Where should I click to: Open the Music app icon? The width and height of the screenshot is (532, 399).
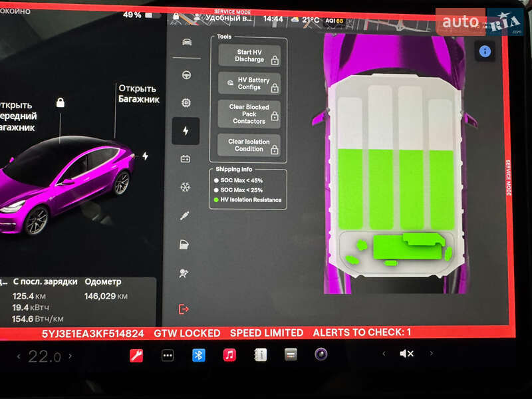pos(229,355)
